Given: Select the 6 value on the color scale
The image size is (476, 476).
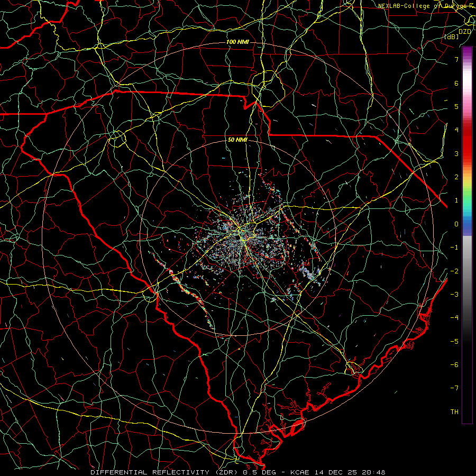Looking at the screenshot, I should tap(456, 83).
